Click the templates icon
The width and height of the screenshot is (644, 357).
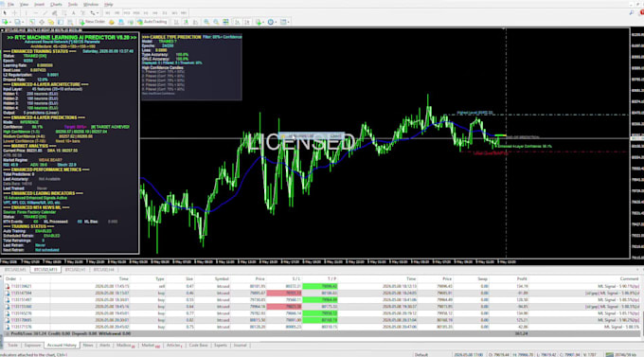283,22
